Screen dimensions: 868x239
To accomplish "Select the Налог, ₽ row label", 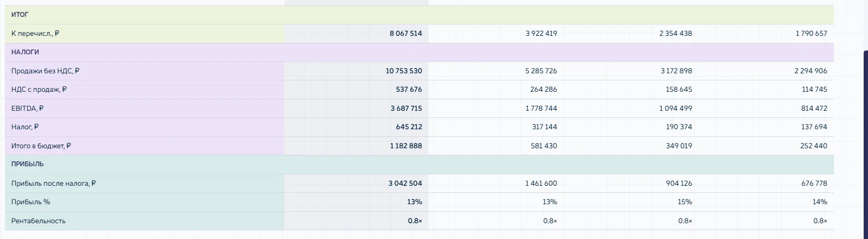I will tap(25, 127).
